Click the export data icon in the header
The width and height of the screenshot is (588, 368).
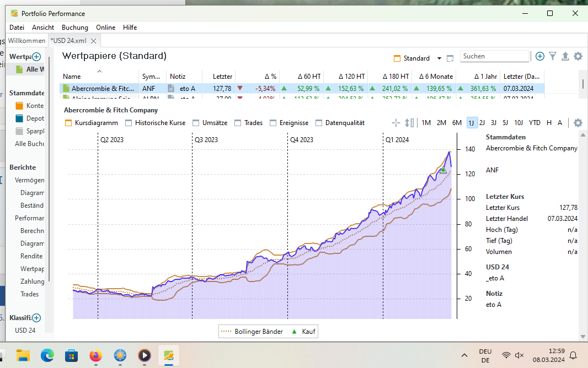click(565, 56)
